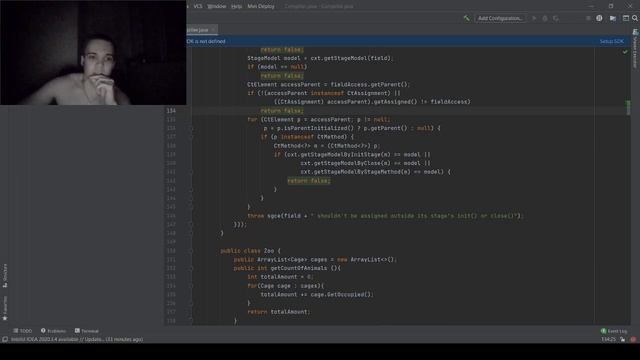
Task: Open the Event Log button
Action: (x=614, y=331)
